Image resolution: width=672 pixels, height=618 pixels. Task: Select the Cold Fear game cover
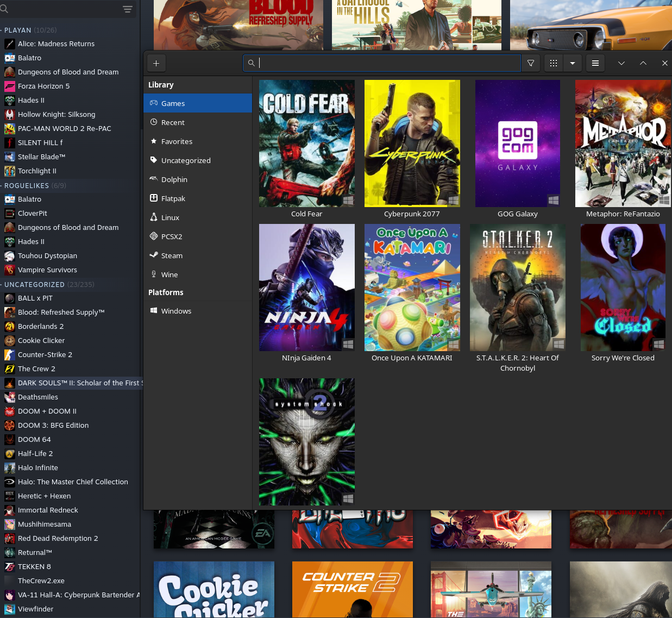point(307,143)
